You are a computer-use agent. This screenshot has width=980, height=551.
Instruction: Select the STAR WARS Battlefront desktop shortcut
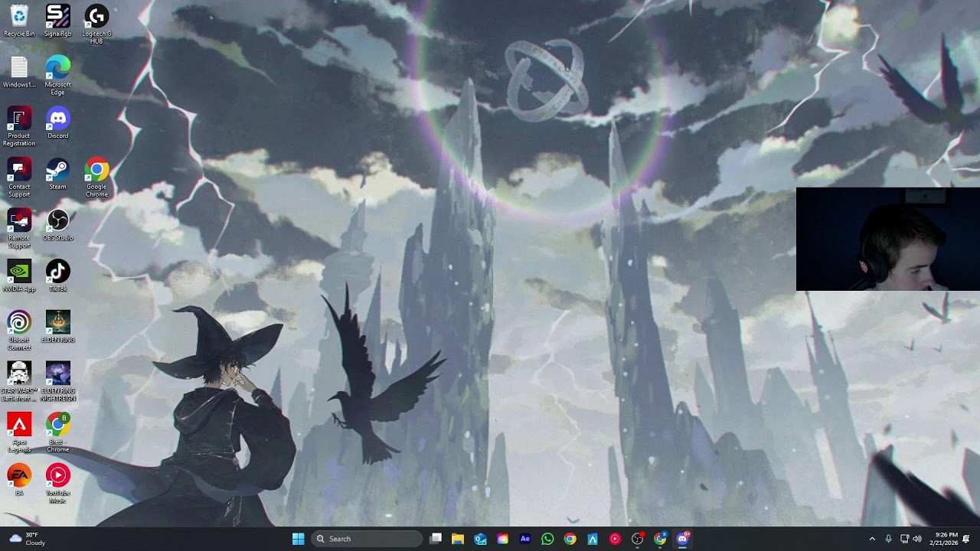19,382
